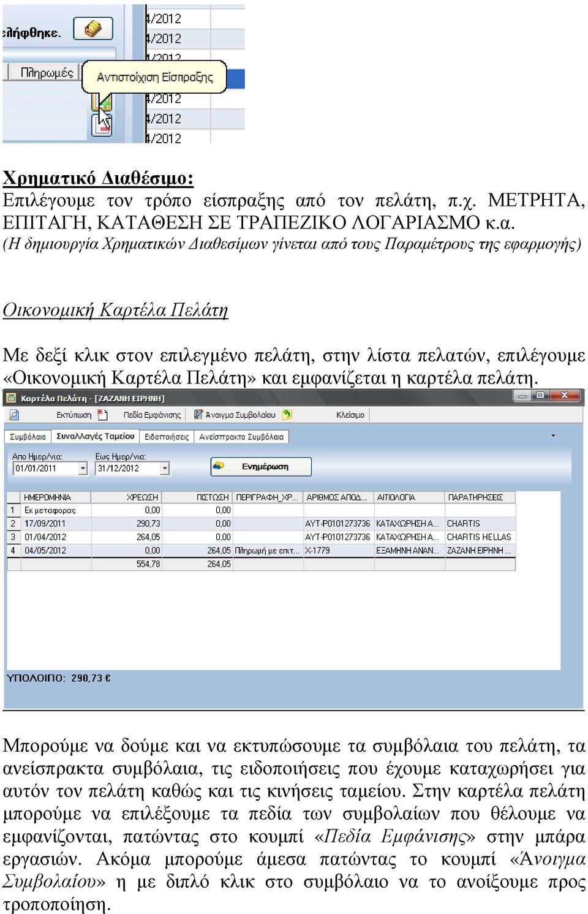Open the Ειδοποιήσεις tab

click(167, 437)
